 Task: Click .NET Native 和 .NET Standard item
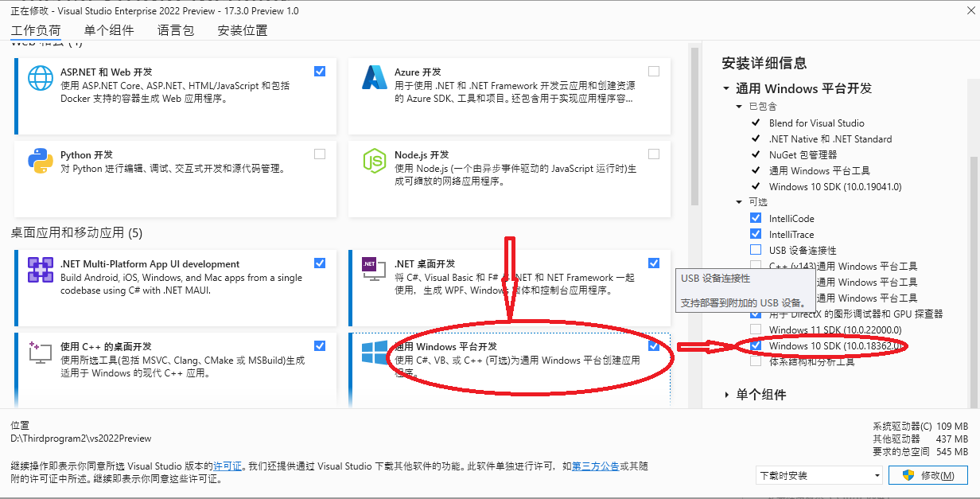pyautogui.click(x=830, y=138)
